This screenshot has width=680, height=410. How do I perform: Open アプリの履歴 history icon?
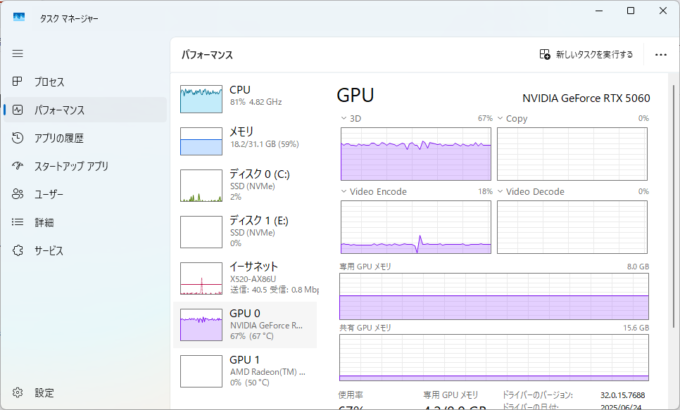click(x=17, y=138)
